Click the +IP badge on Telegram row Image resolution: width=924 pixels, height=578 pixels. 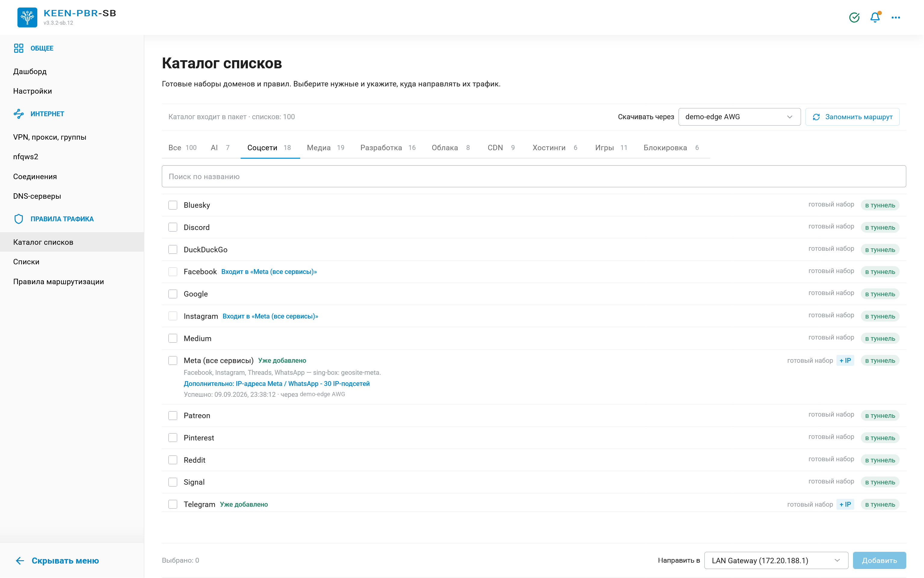tap(845, 504)
